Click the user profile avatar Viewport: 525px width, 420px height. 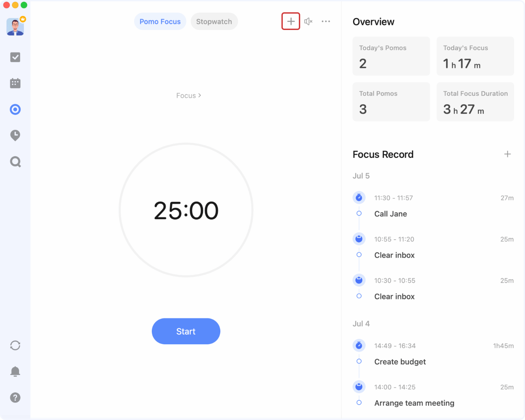(15, 27)
